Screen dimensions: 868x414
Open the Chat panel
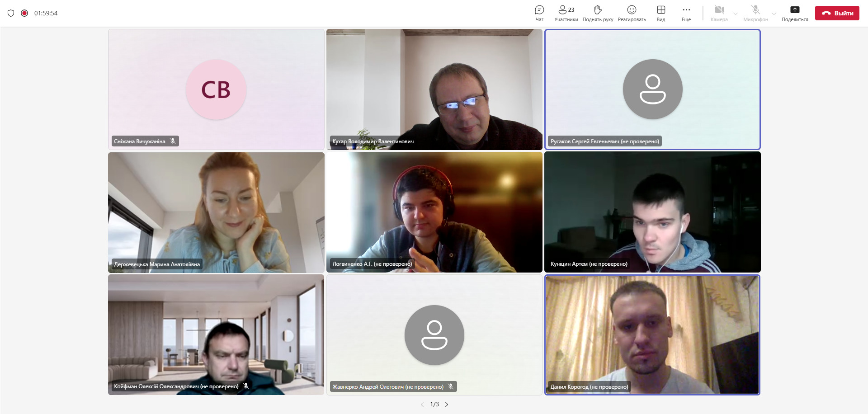(539, 13)
